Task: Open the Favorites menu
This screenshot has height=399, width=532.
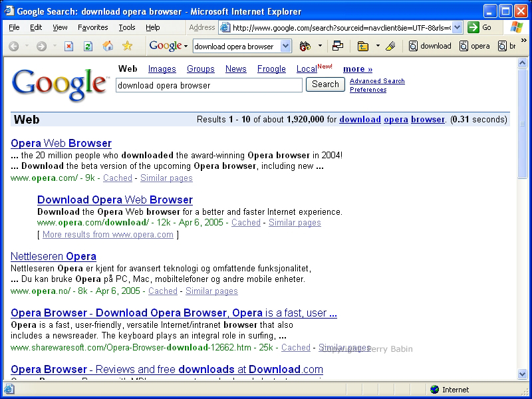Action: pos(93,27)
